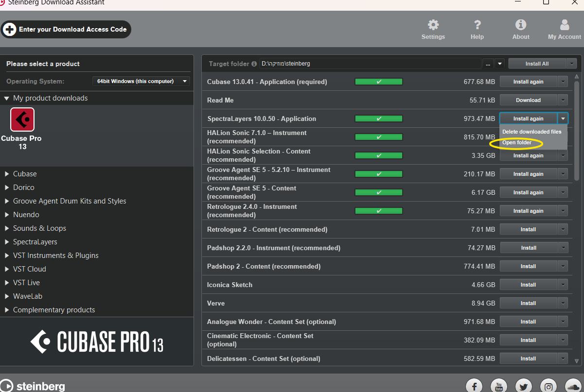The width and height of the screenshot is (584, 392).
Task: Click Install again for SpectraLayers 10.0.50
Action: [x=528, y=119]
